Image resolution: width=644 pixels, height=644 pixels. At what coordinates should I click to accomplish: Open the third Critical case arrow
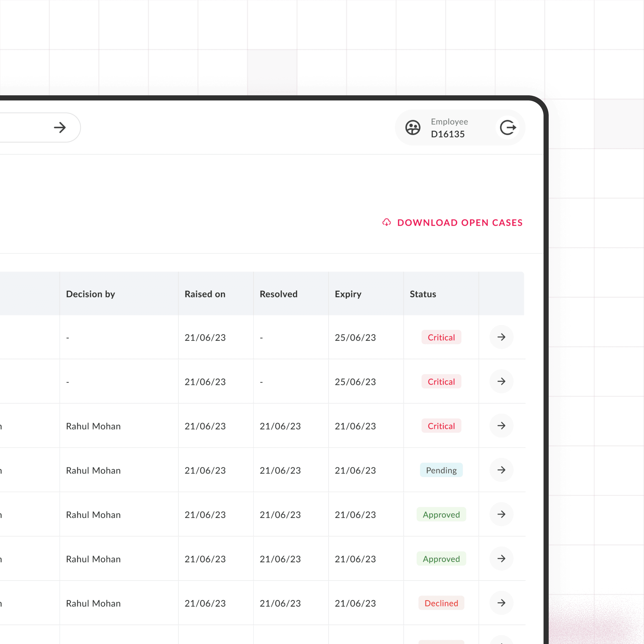coord(501,426)
